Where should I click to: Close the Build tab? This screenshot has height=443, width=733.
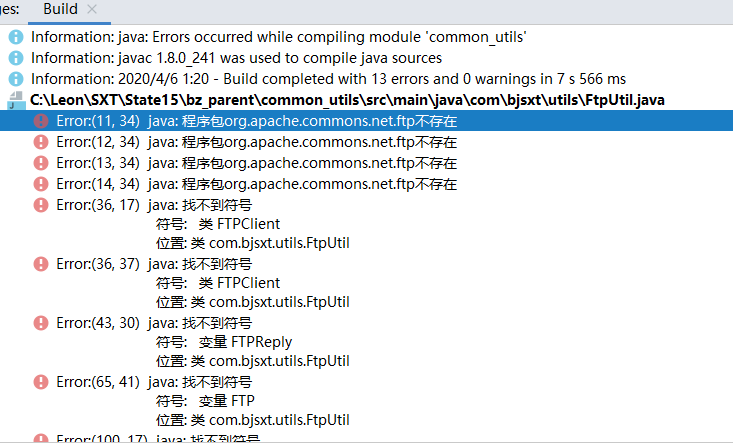click(x=92, y=9)
